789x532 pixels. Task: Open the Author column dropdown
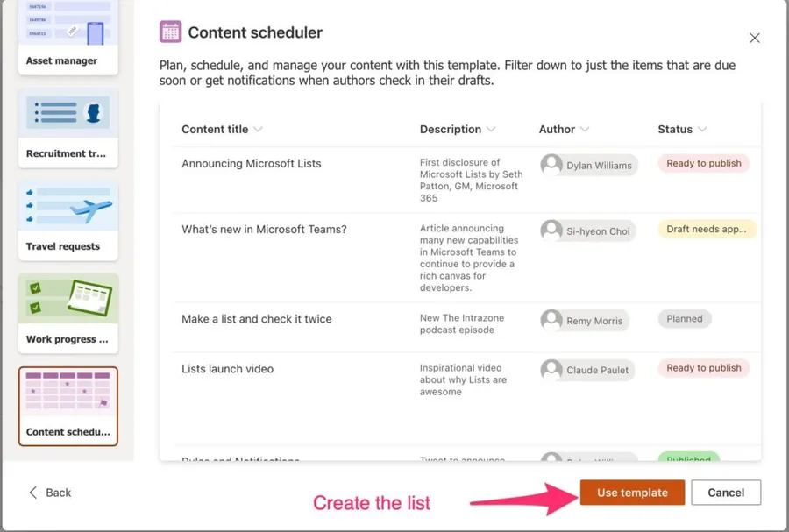(x=585, y=130)
